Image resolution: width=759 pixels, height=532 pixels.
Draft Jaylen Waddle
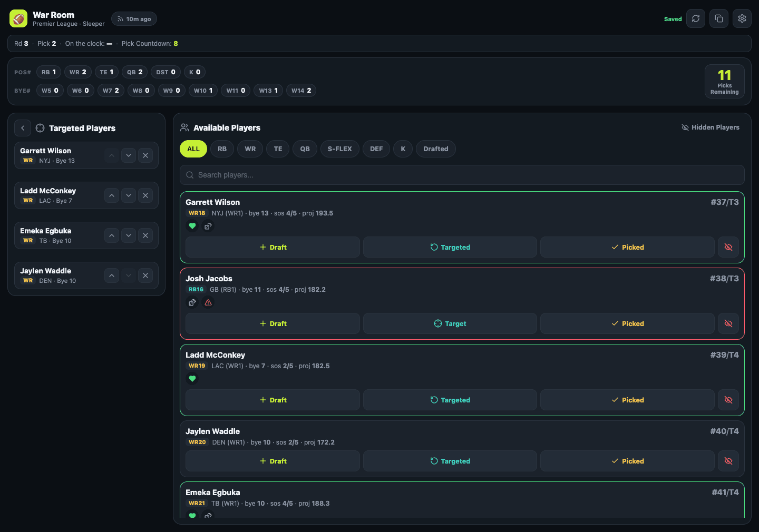273,461
